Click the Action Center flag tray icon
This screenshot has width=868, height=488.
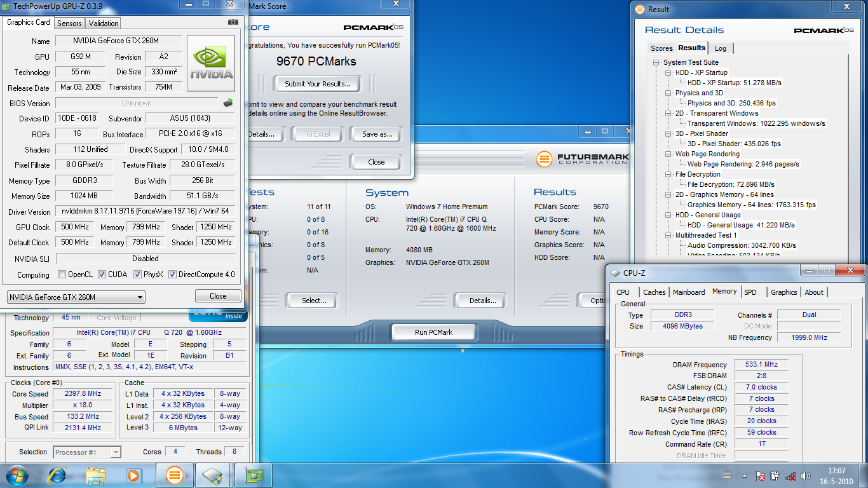coord(759,475)
